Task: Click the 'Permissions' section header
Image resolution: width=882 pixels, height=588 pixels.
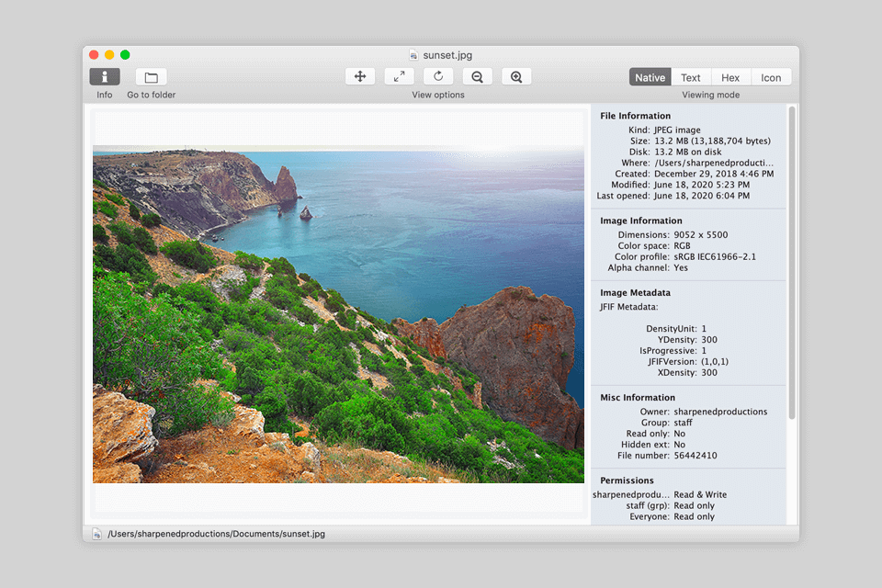Action: tap(627, 481)
